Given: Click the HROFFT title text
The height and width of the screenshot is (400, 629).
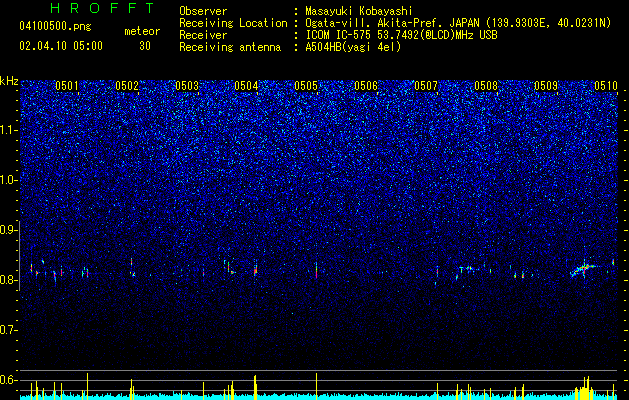Looking at the screenshot, I should 103,8.
